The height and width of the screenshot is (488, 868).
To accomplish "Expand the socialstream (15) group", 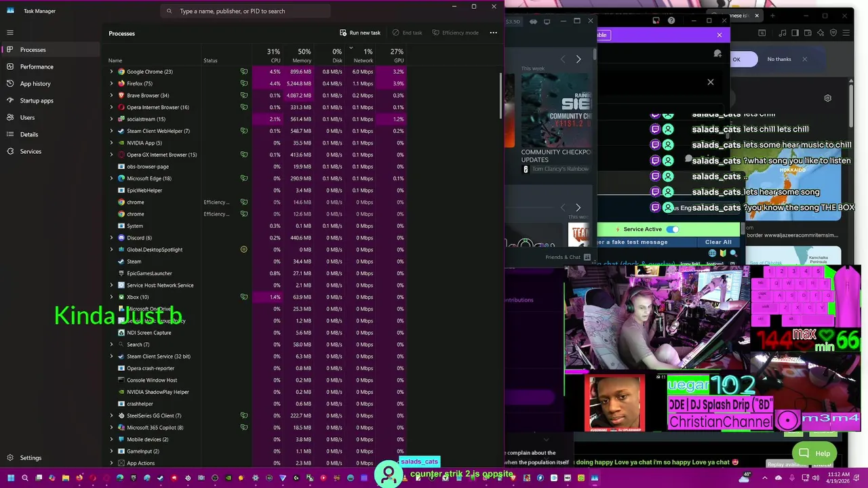I will pyautogui.click(x=111, y=119).
